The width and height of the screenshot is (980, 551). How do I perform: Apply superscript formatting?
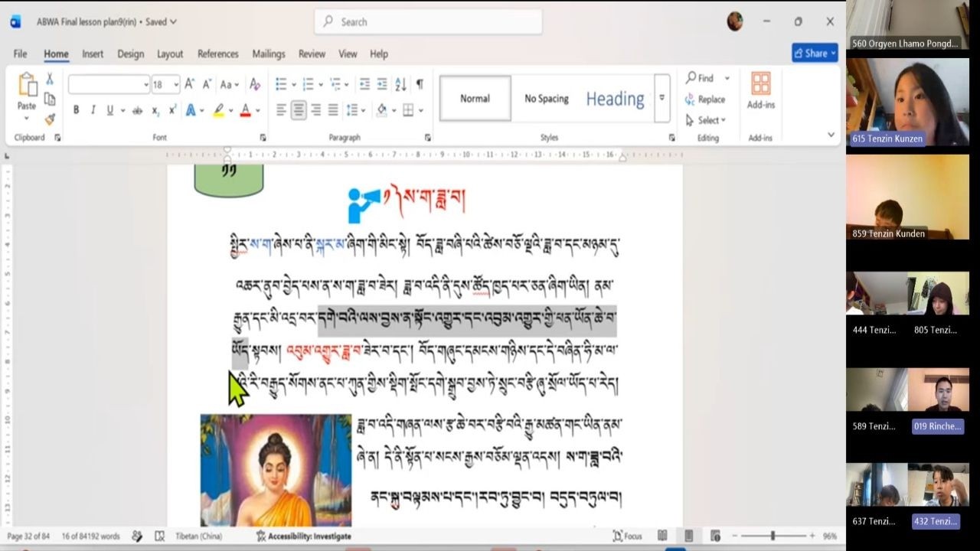pyautogui.click(x=172, y=110)
